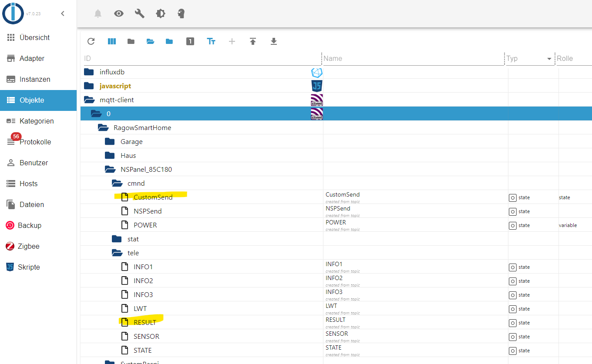
Task: Open Kategorien
Action: (x=38, y=121)
